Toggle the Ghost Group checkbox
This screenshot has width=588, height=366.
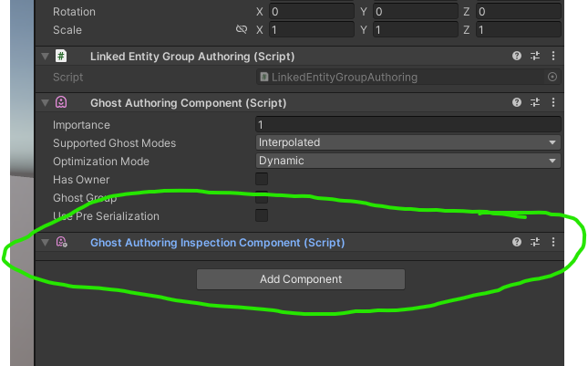point(262,197)
